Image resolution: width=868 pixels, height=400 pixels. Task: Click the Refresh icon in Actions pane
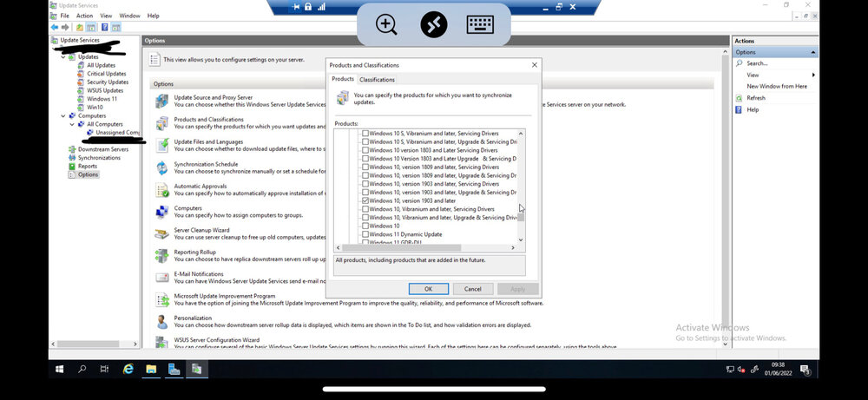pyautogui.click(x=739, y=98)
